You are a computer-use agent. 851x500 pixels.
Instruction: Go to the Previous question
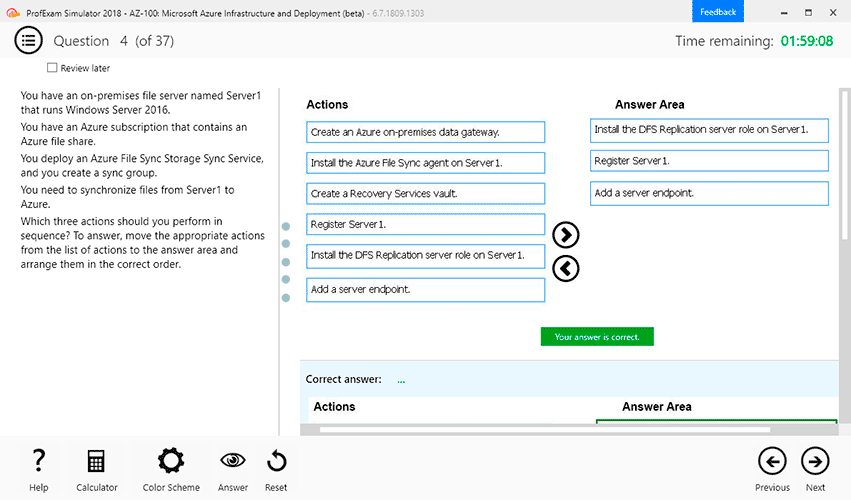point(772,461)
